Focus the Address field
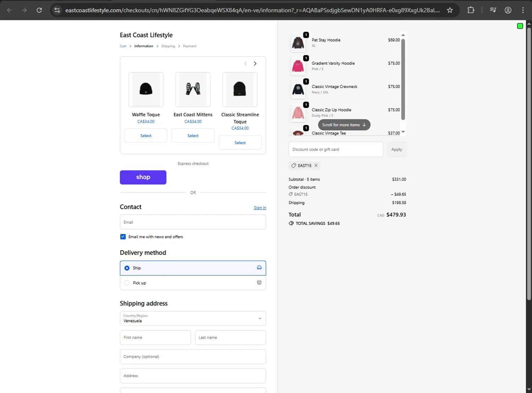This screenshot has height=393, width=532. tap(193, 376)
